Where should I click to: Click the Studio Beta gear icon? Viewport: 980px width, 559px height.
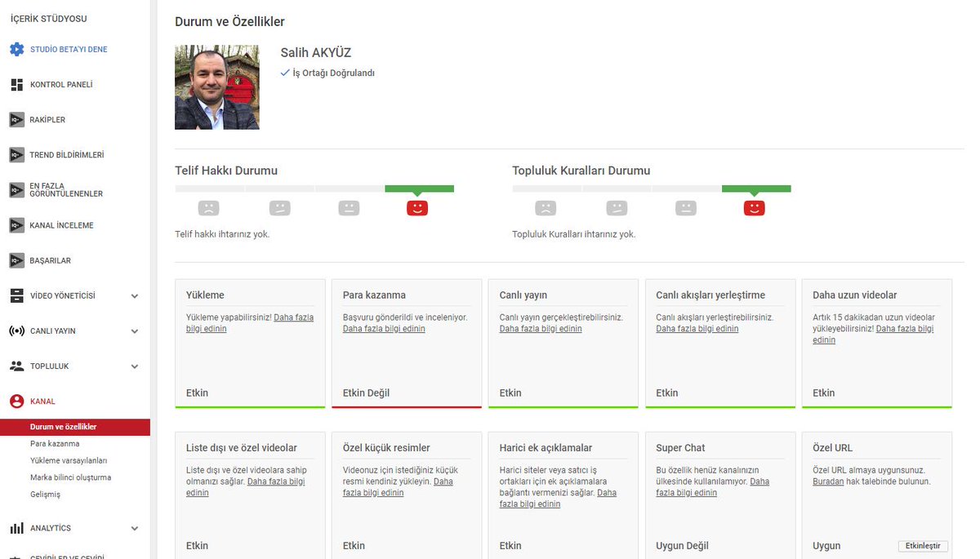[x=16, y=50]
